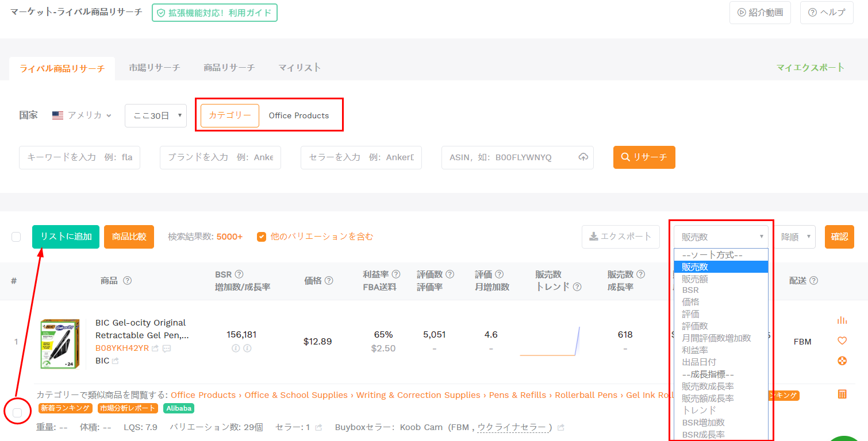Open the 新着ランキング tag
Viewport: 868px width, 441px height.
tap(66, 408)
